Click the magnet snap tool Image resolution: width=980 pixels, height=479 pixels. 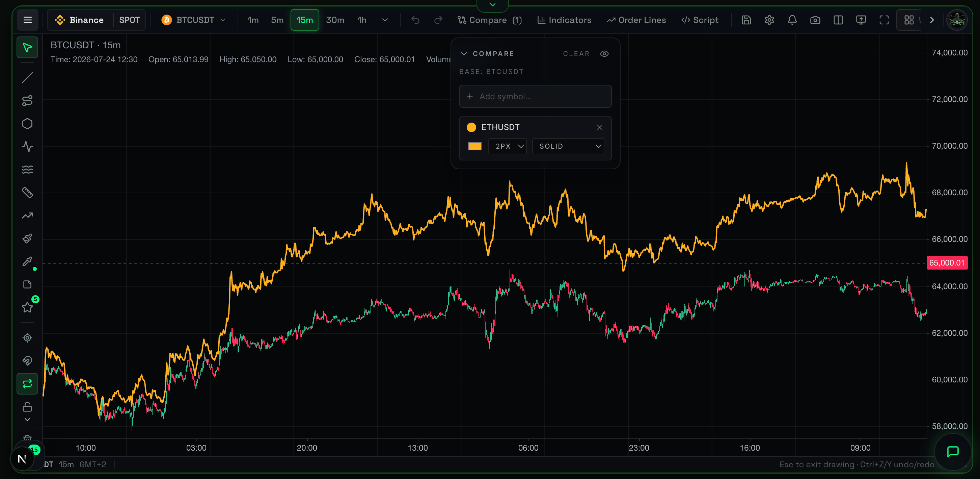click(x=27, y=360)
